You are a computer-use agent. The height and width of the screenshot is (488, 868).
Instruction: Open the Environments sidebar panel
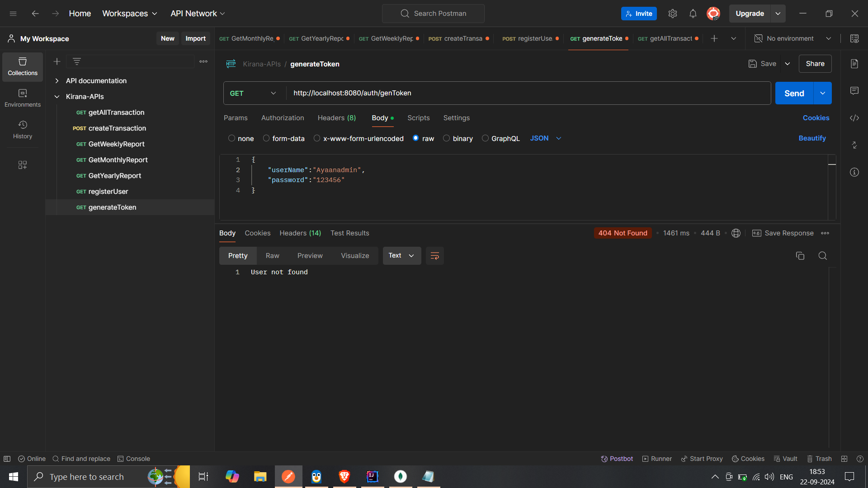click(x=22, y=98)
